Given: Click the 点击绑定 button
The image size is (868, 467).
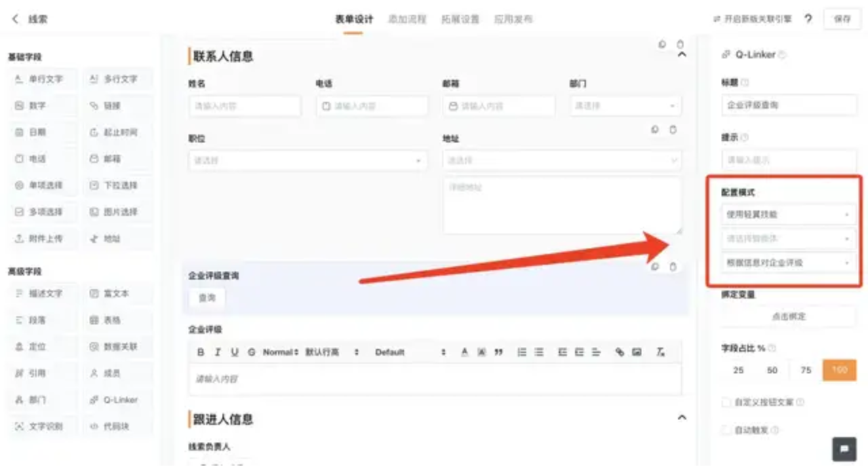Looking at the screenshot, I should tap(789, 316).
